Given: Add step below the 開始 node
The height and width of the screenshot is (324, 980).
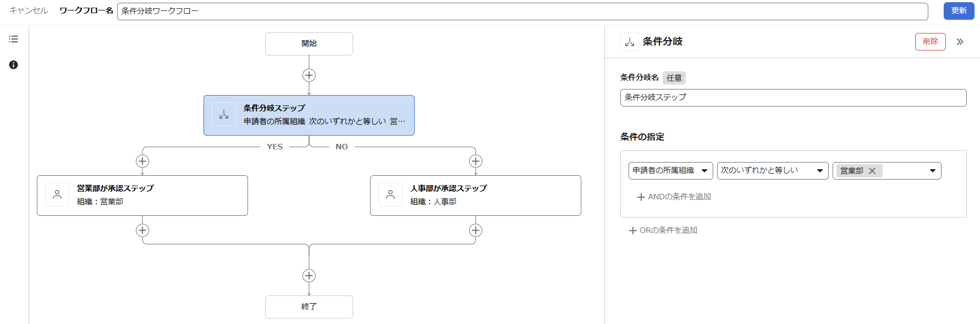Looking at the screenshot, I should coord(309,75).
